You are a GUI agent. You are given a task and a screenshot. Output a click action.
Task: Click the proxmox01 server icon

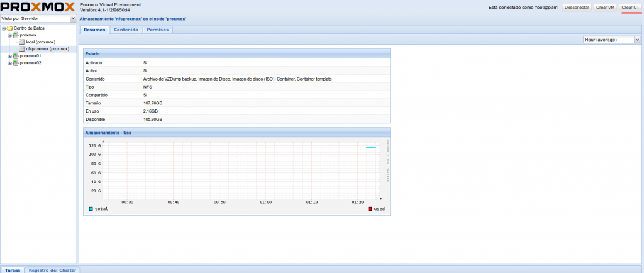[16, 56]
